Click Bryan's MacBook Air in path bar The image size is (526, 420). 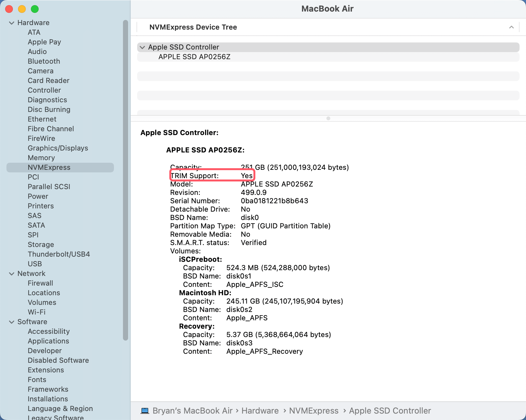click(192, 411)
